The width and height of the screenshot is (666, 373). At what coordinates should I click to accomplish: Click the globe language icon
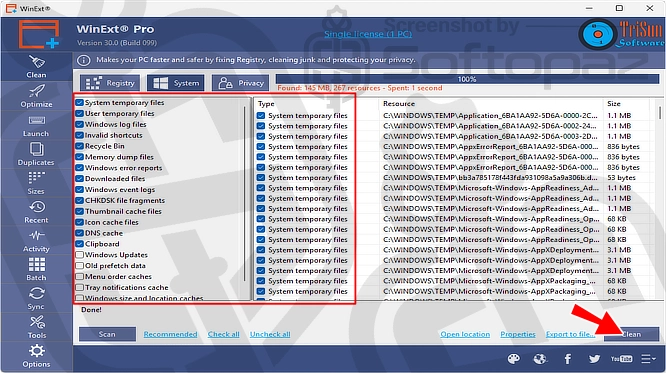(x=540, y=359)
